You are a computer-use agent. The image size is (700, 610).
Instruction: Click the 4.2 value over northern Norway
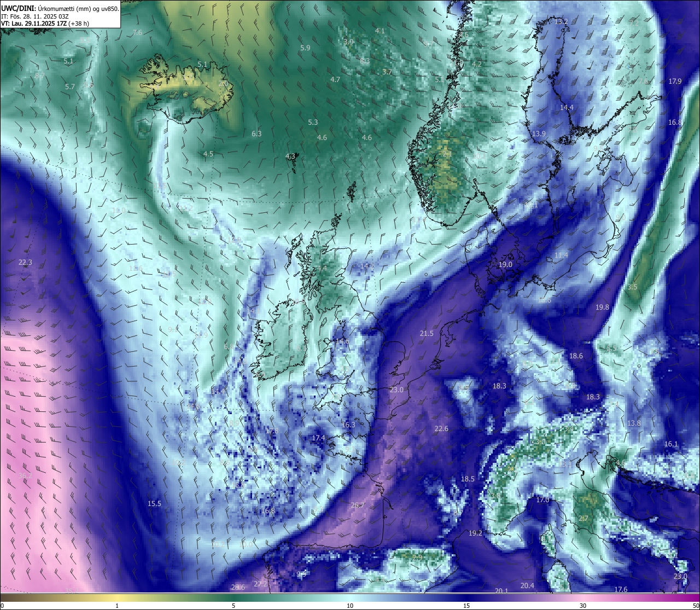tap(477, 65)
